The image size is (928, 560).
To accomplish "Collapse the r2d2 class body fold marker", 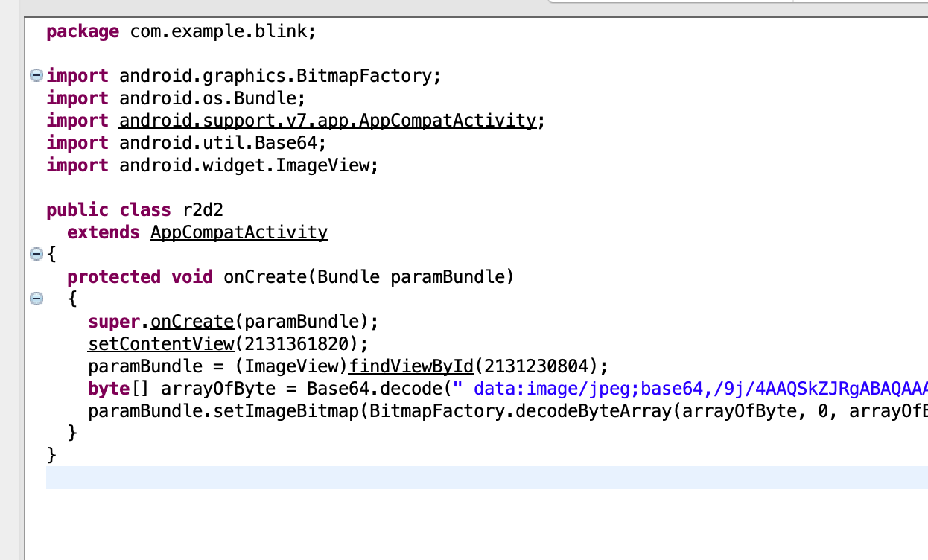I will pyautogui.click(x=35, y=254).
